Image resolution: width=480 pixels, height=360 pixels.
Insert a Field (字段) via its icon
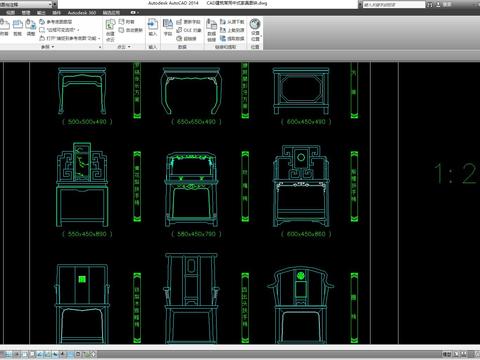tap(168, 27)
